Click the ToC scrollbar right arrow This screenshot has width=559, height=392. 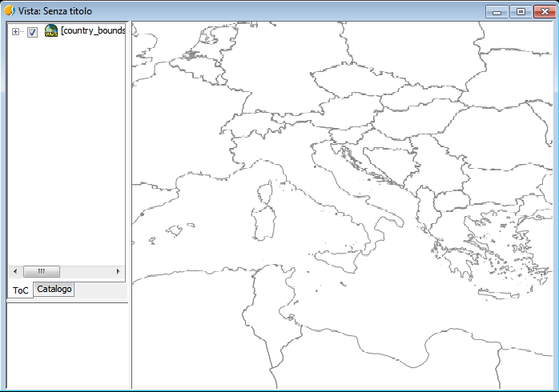118,272
